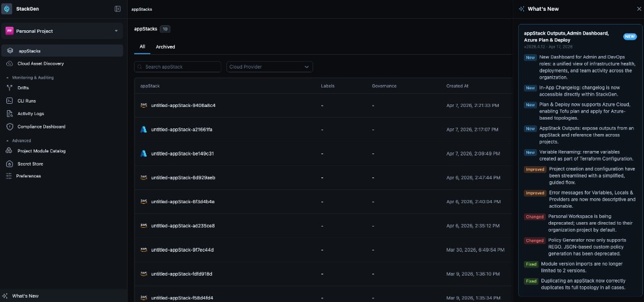Open untitled-appStack-9406a8c4
The height and width of the screenshot is (302, 644).
[183, 106]
